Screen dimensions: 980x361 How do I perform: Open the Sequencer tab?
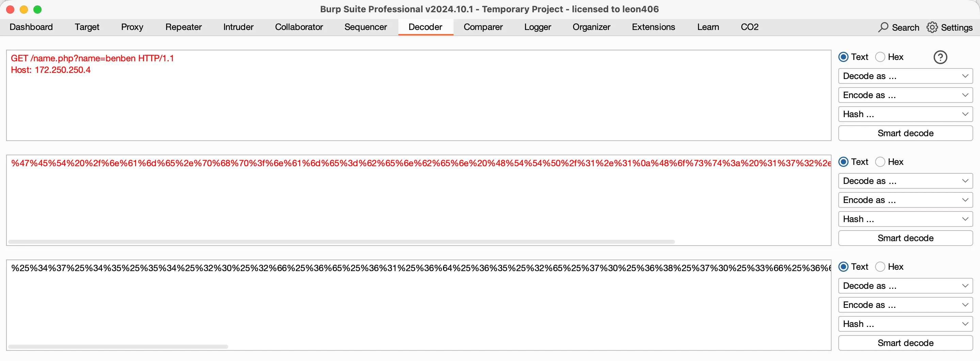pyautogui.click(x=366, y=27)
